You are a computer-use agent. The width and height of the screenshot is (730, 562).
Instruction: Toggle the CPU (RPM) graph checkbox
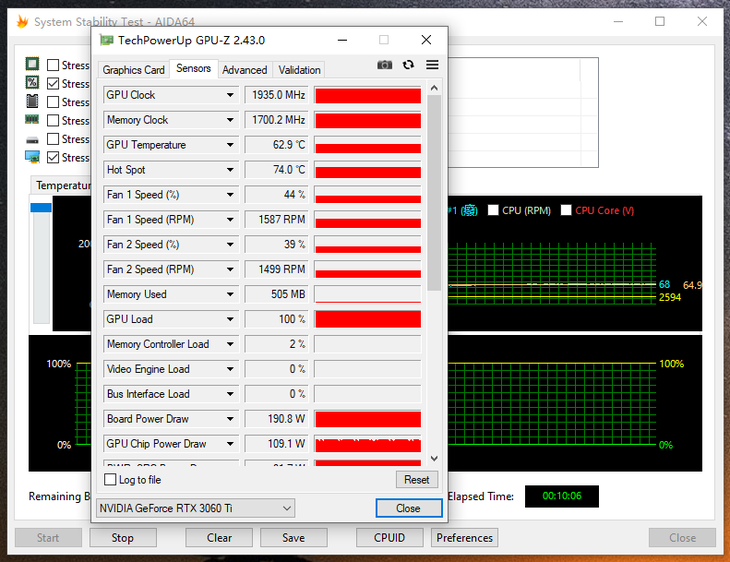[494, 210]
